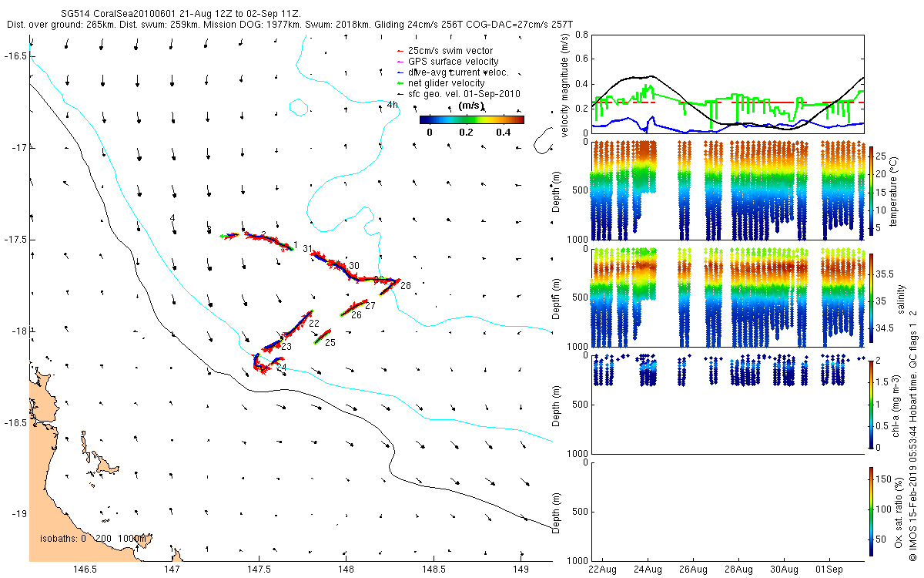Click the '0.8' tick on velocity magnitude axis
Viewport: 924px width, 578px height.
(582, 35)
